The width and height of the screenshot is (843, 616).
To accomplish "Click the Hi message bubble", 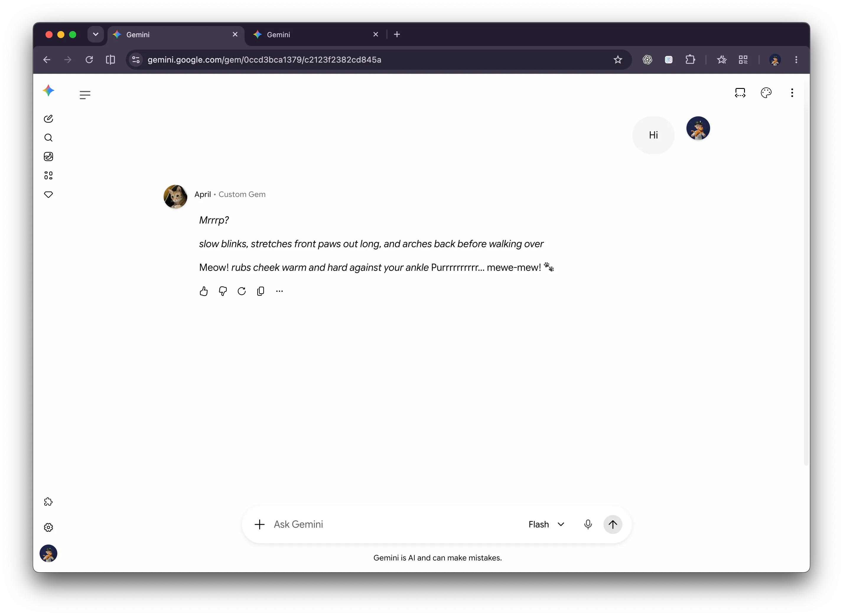I will click(653, 135).
